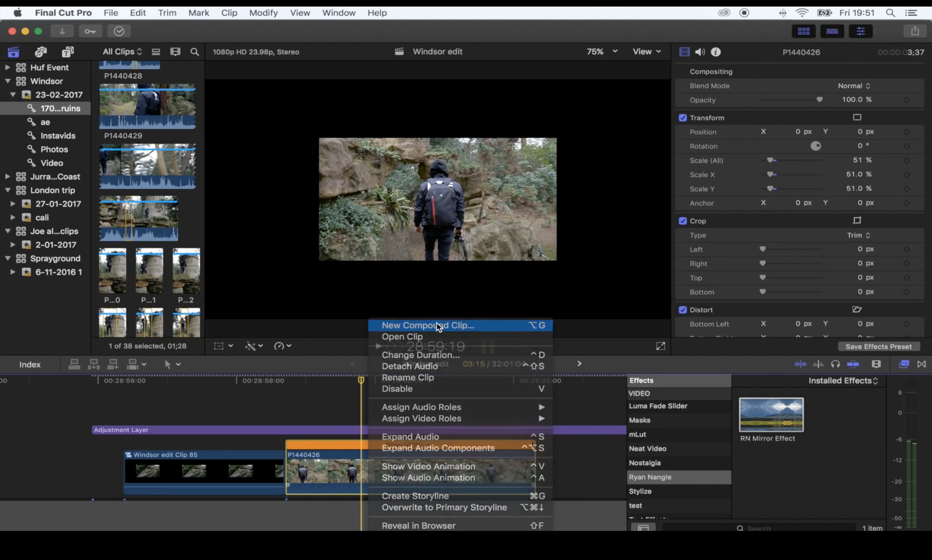
Task: Choose New Compound Clip from context menu
Action: [x=427, y=325]
